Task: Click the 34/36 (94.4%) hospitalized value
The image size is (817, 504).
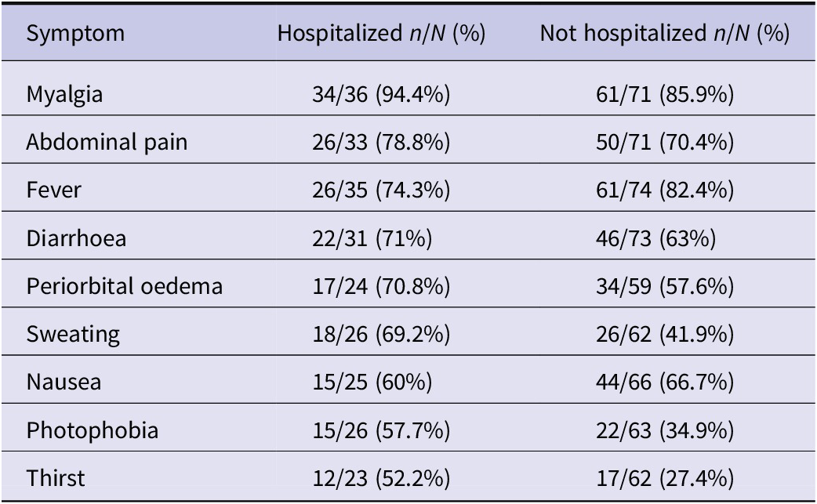Action: pos(381,95)
